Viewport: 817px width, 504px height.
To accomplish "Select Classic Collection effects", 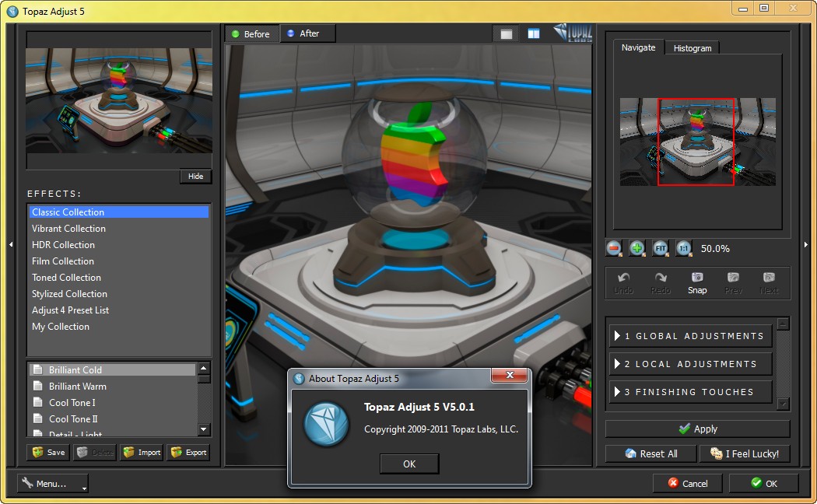I will coord(119,212).
